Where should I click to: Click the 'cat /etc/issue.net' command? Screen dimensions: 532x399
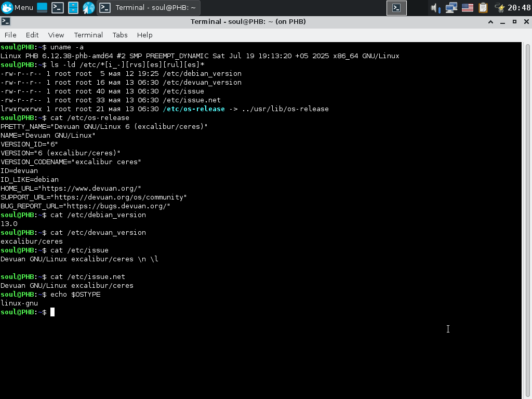pos(87,277)
